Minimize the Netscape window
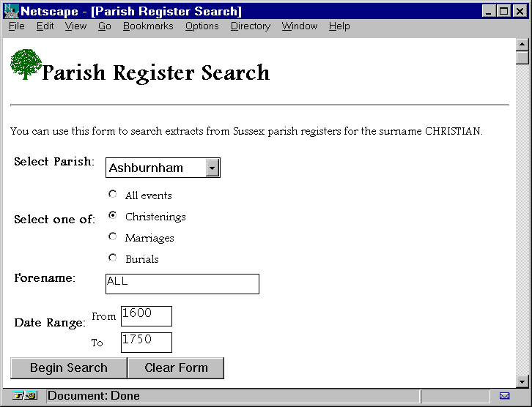 coord(489,11)
